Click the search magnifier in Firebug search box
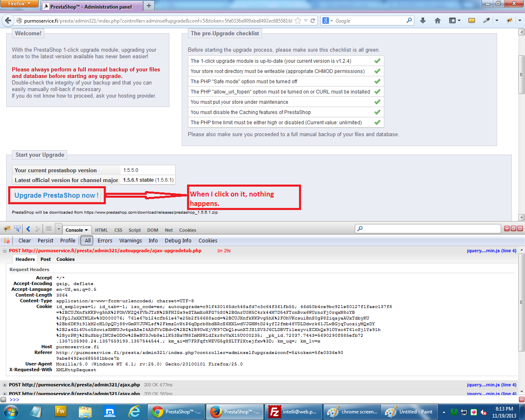525x420 pixels. click(360, 228)
